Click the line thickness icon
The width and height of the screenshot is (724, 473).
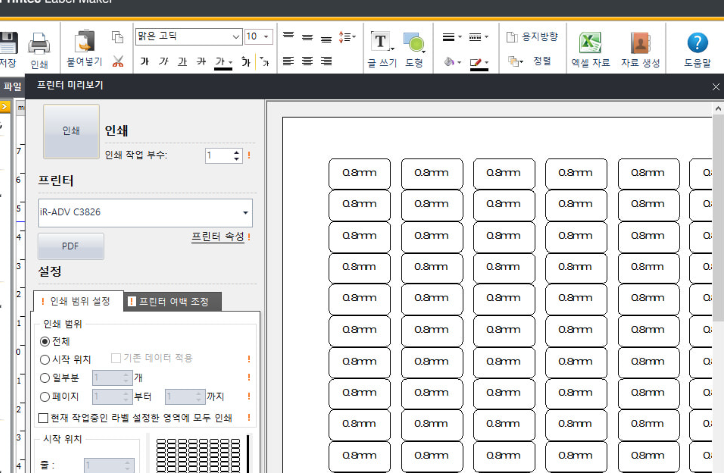[x=448, y=37]
